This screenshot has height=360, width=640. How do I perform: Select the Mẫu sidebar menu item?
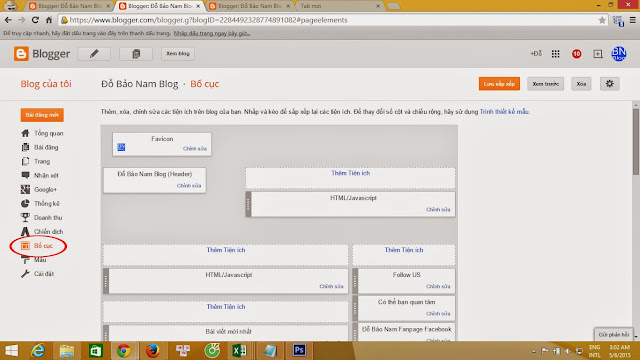40,260
